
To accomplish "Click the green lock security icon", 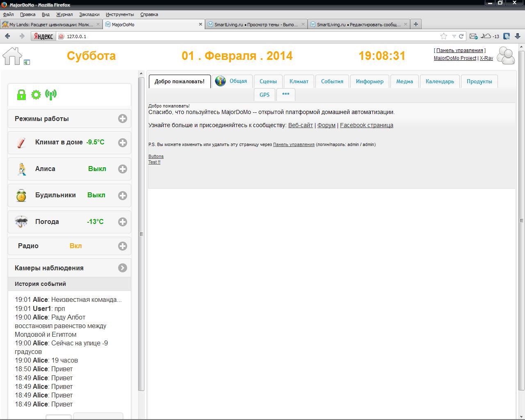I will (x=21, y=95).
